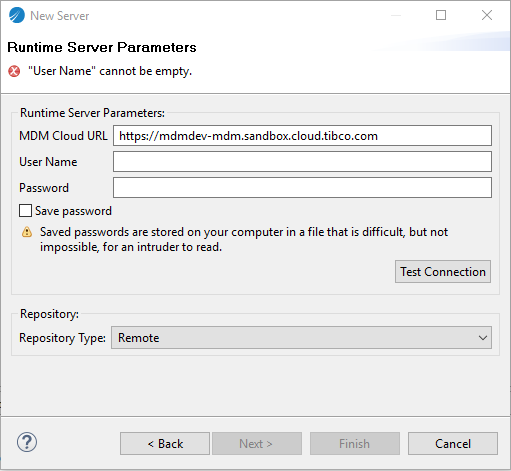Open the Repository Type dropdown

(301, 338)
